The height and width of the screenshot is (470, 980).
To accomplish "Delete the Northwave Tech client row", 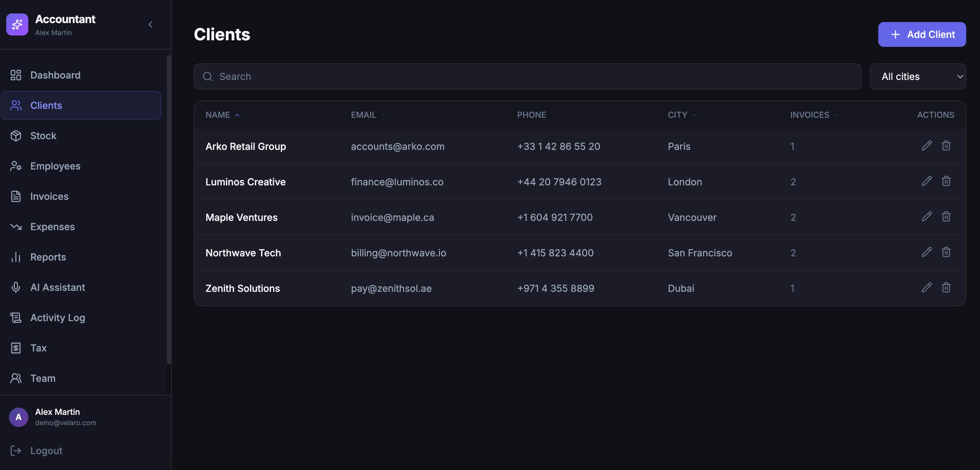I will [x=946, y=252].
